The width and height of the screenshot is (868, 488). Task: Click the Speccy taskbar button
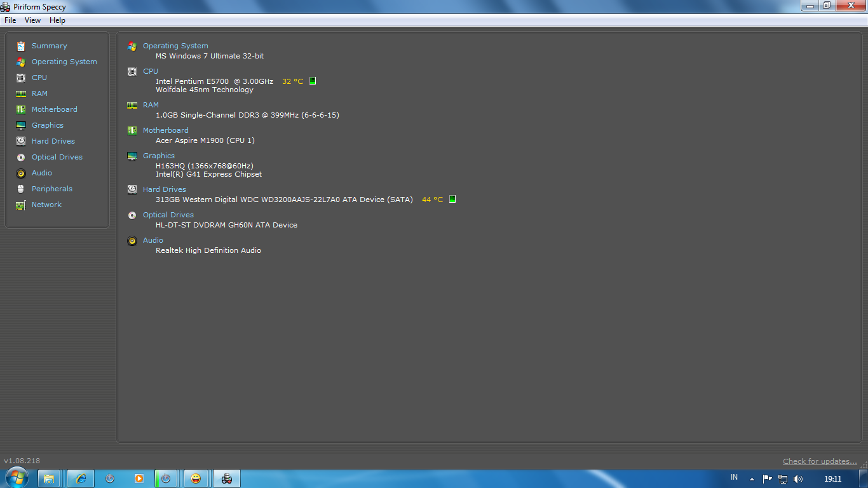coord(227,478)
